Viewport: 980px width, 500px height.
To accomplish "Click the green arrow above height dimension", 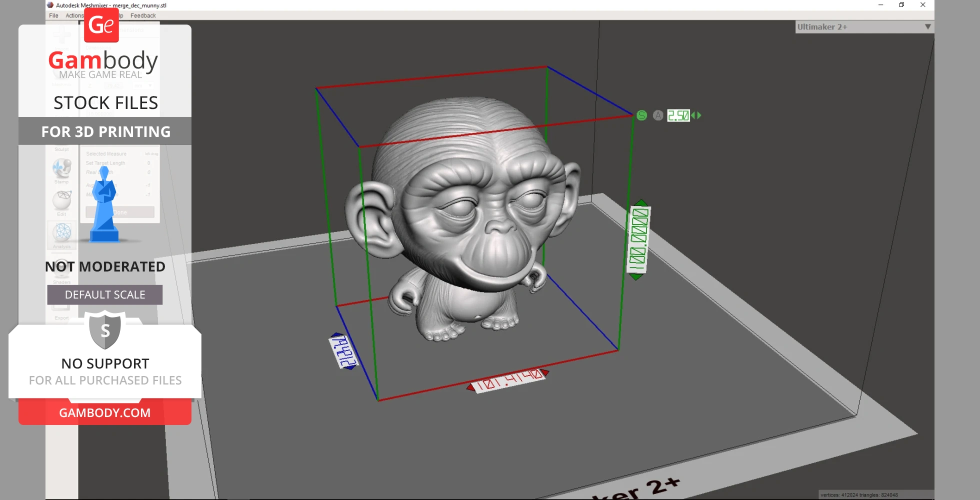I will pos(641,202).
